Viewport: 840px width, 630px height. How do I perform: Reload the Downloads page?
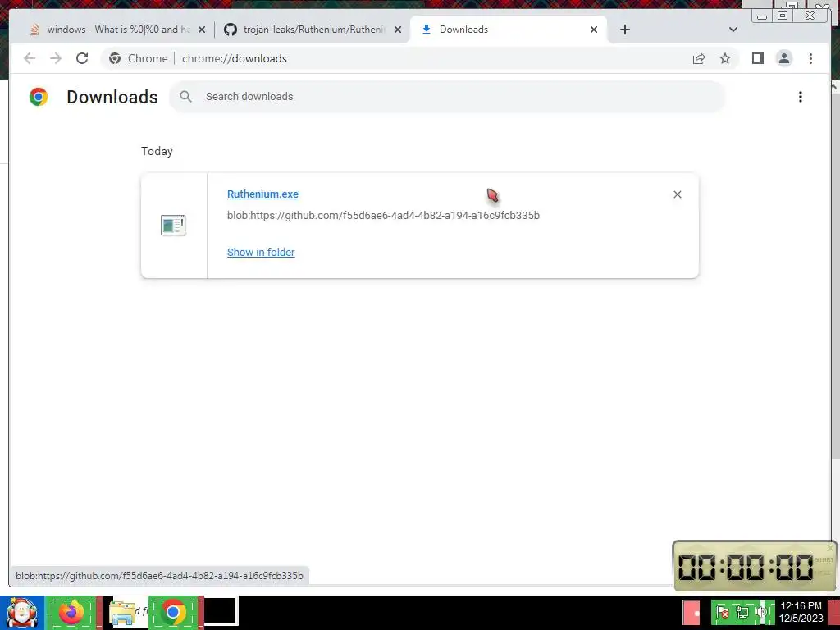[x=82, y=58]
